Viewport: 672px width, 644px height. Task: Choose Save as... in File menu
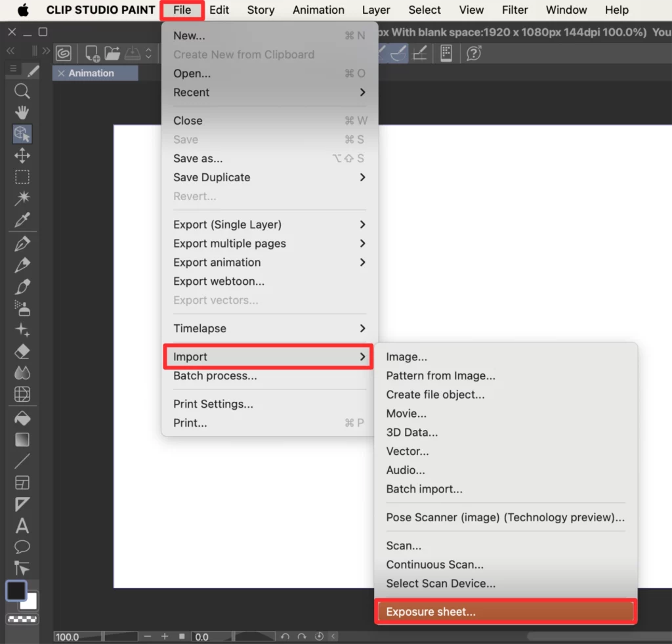(270, 158)
